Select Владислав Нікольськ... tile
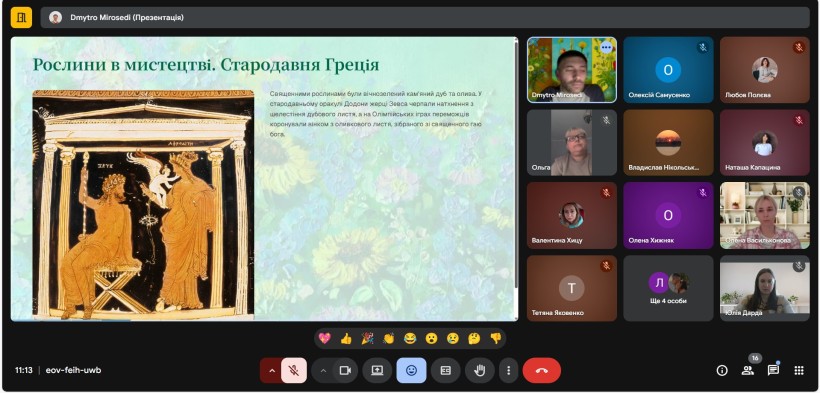 668,142
